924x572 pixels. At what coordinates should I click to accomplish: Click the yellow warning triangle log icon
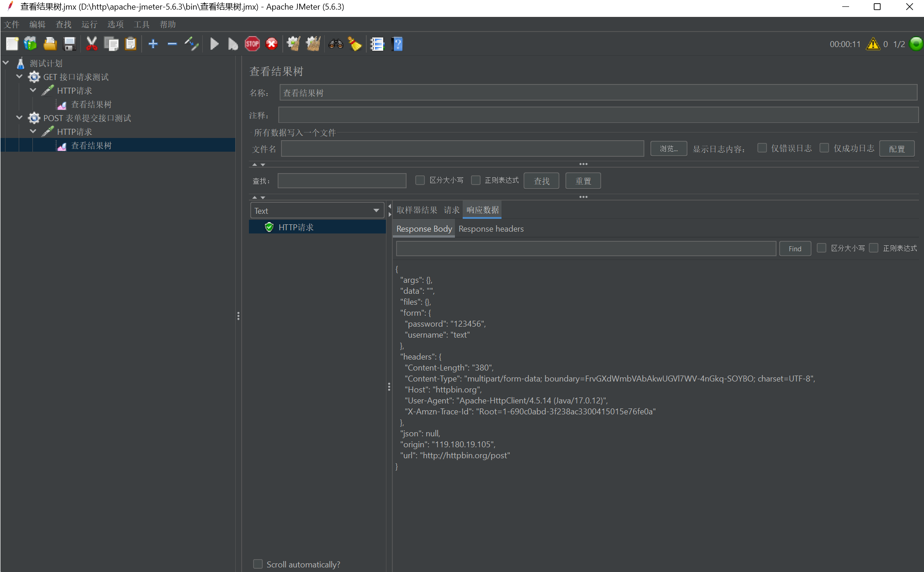[873, 44]
